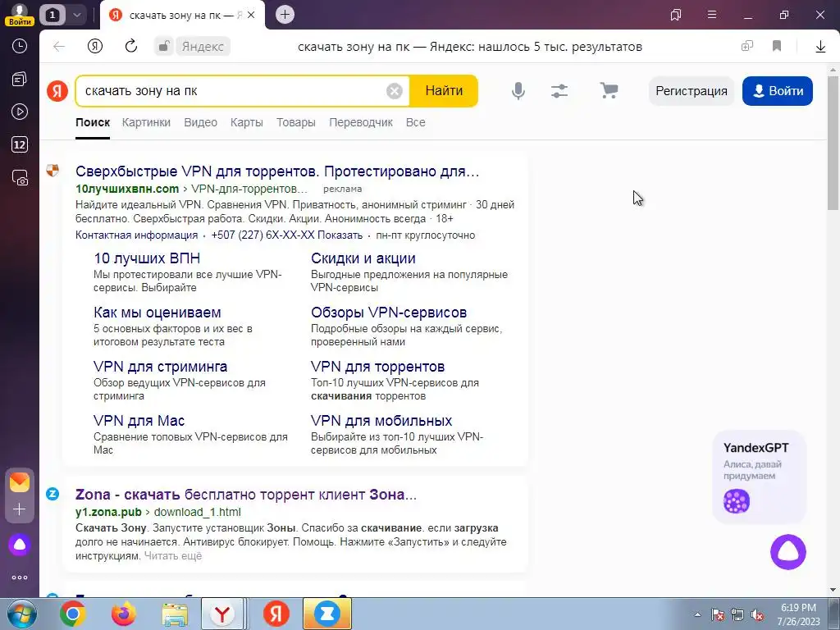The image size is (840, 630).
Task: Click the Регистрация button
Action: pos(691,91)
